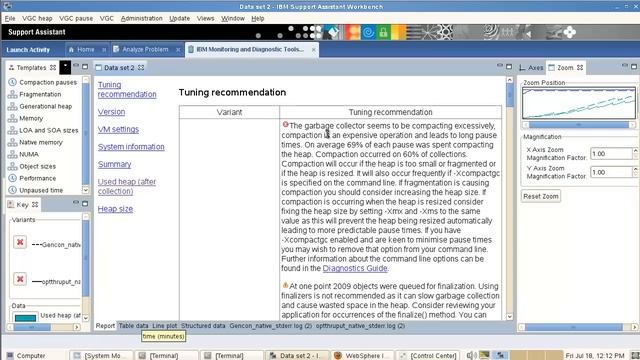Remove the optthruput_native variant

20,279
